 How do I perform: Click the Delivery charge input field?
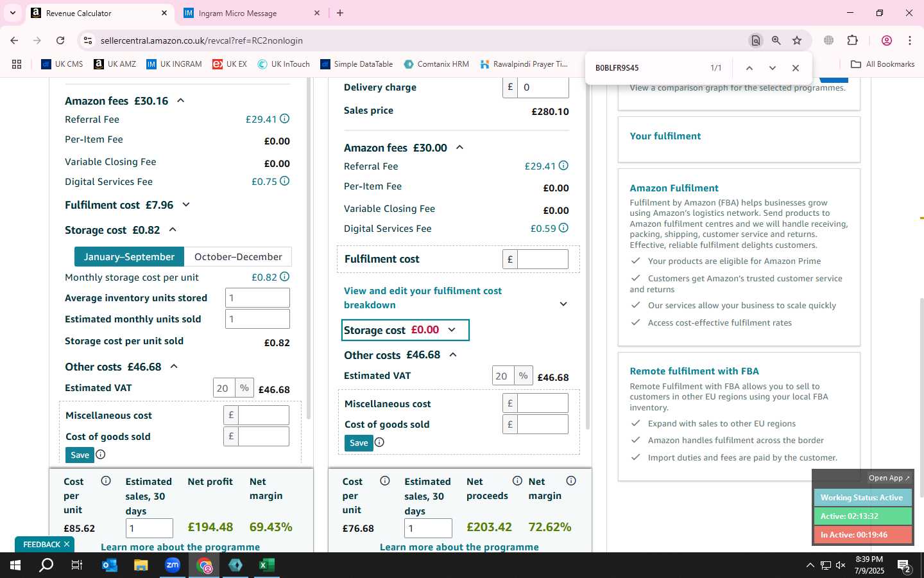(543, 87)
